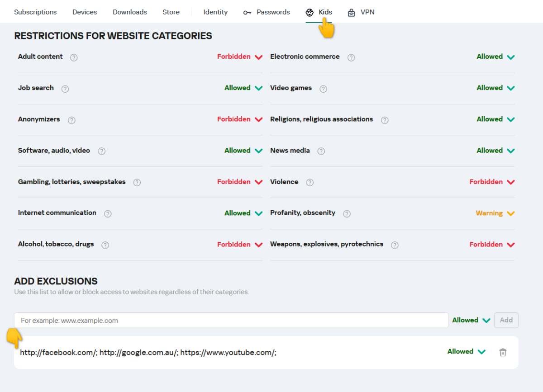Click help icon next to Adult content
The image size is (543, 392).
[x=74, y=57]
